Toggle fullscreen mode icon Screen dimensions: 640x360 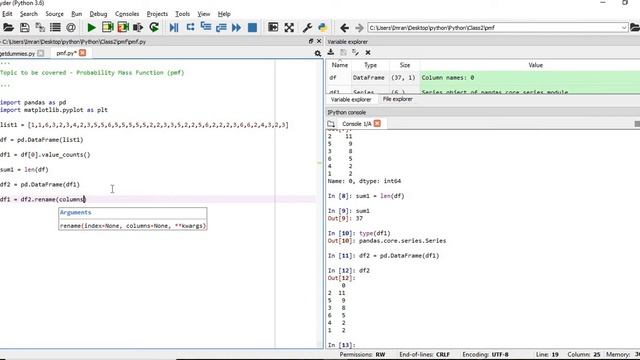click(x=289, y=27)
